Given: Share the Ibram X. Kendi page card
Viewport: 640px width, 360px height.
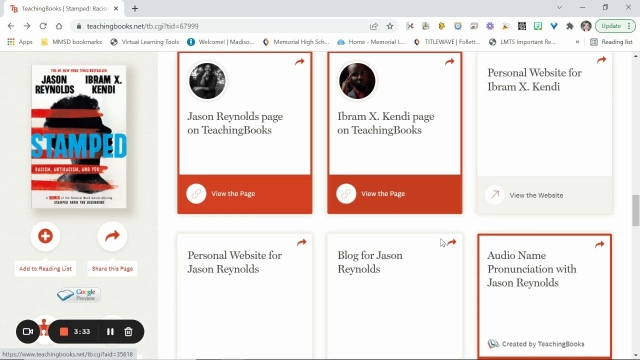Looking at the screenshot, I should coord(449,62).
